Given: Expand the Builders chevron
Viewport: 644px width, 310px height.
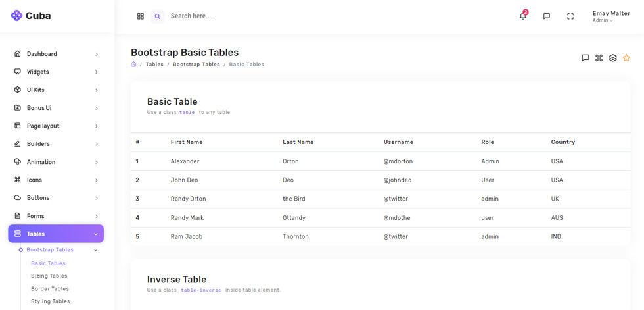Looking at the screenshot, I should click(97, 144).
